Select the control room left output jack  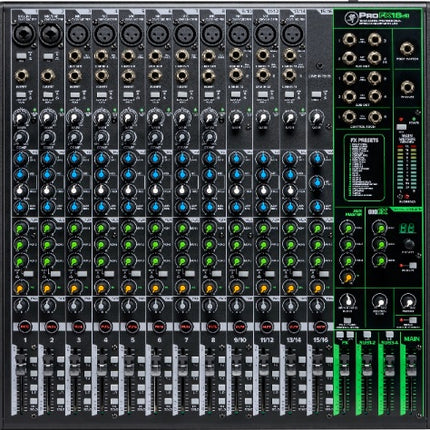[x=349, y=117]
